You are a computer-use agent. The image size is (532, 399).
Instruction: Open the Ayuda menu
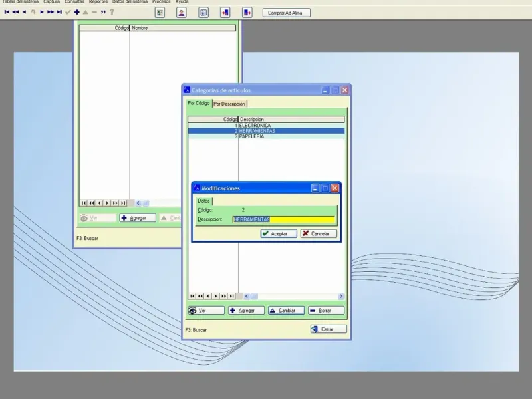tap(182, 2)
